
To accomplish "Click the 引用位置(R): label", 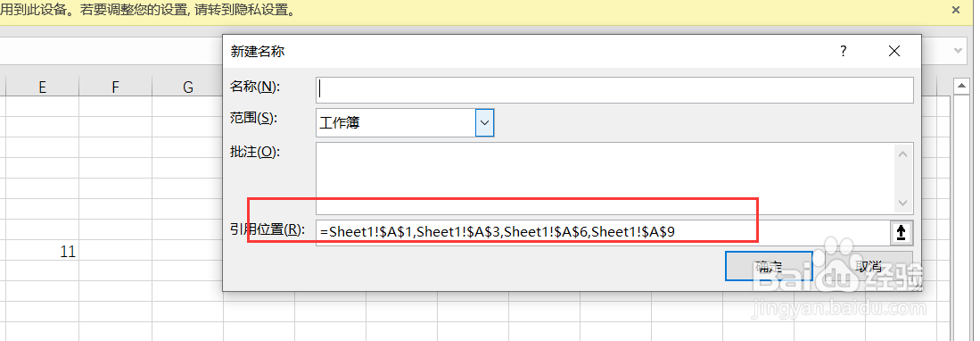I will 267,229.
